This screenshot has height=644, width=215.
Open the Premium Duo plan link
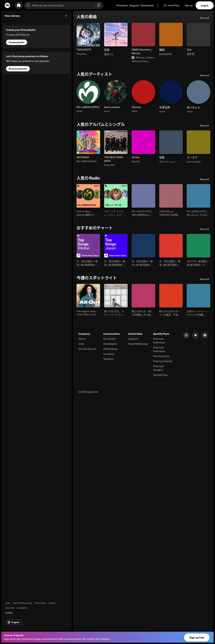[x=161, y=356]
